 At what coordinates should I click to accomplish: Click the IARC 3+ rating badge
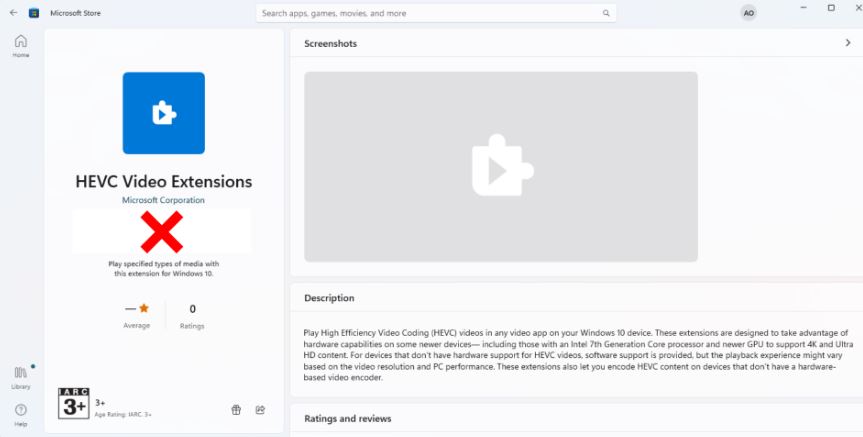[x=74, y=403]
